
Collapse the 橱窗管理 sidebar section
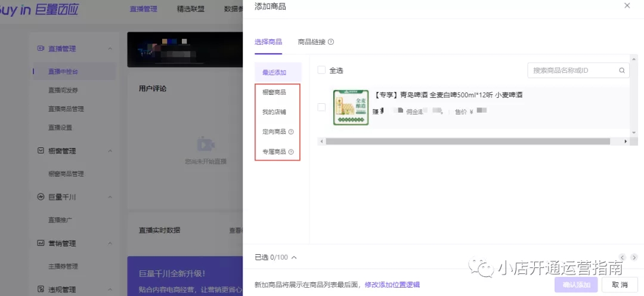tap(110, 151)
